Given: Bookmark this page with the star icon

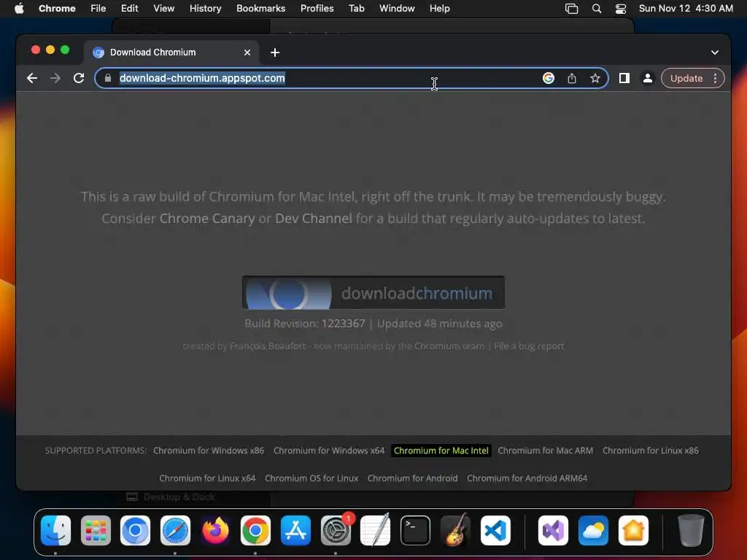Looking at the screenshot, I should point(595,78).
